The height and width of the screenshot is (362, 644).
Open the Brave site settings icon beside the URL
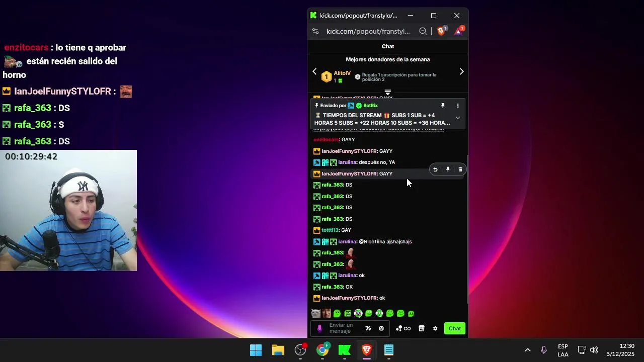click(315, 31)
